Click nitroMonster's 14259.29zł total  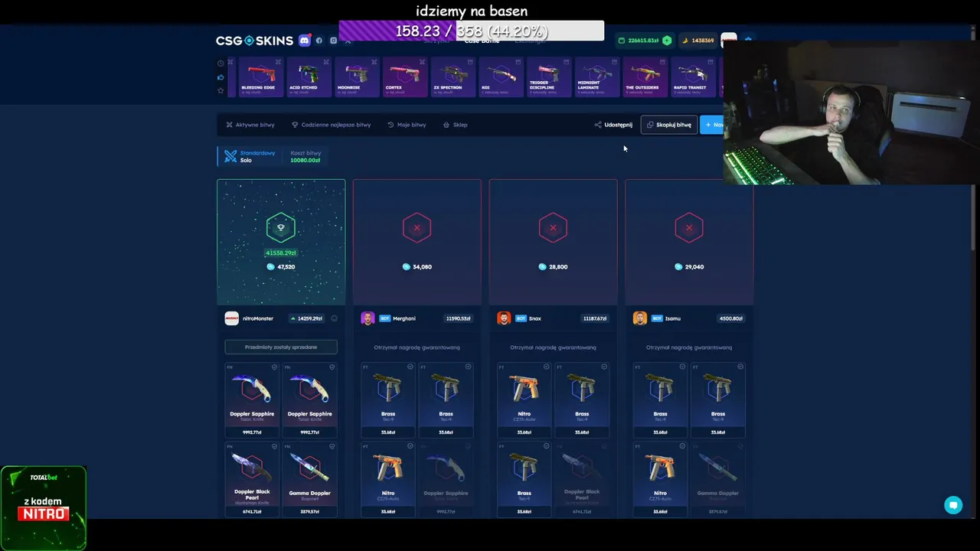[306, 318]
